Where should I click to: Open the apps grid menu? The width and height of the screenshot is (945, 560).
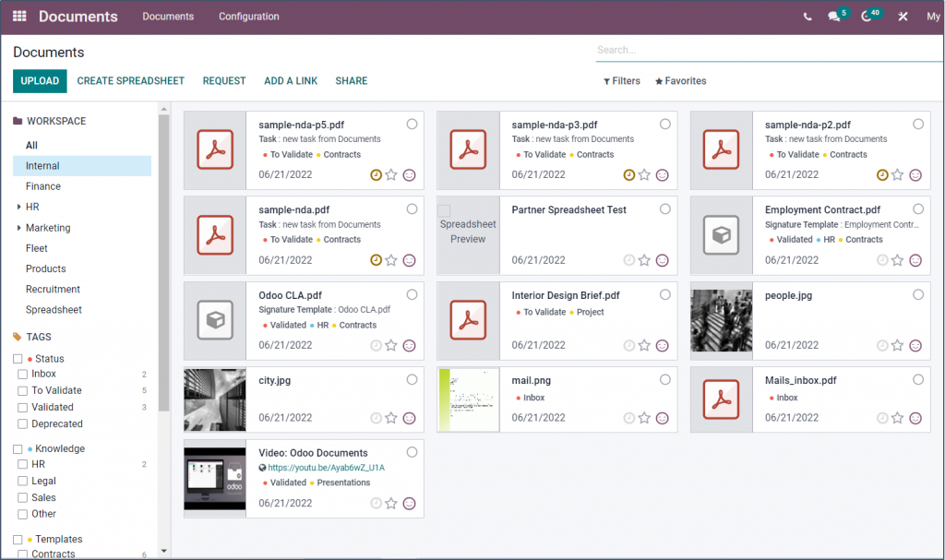18,16
